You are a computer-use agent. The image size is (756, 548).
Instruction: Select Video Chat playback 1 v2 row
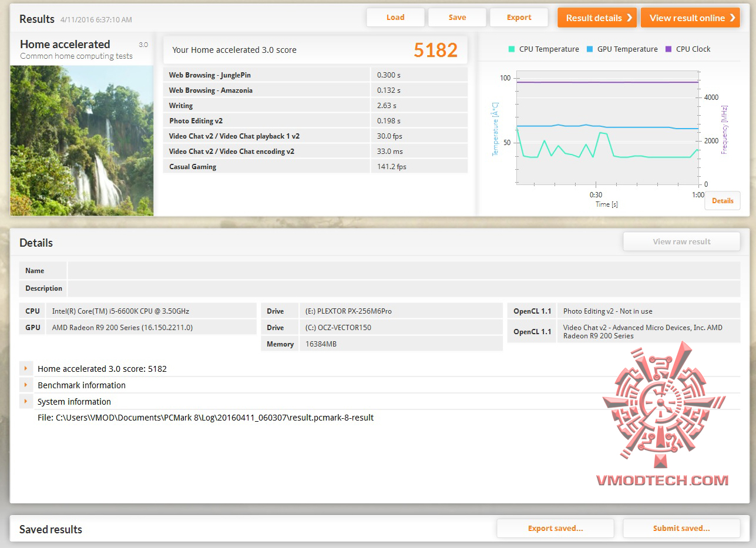[x=315, y=136]
